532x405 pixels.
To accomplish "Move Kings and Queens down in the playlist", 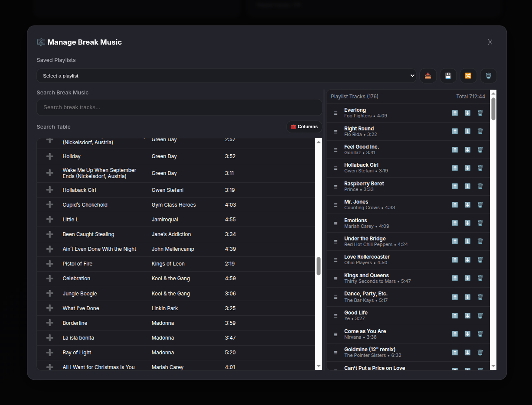I will pos(467,278).
